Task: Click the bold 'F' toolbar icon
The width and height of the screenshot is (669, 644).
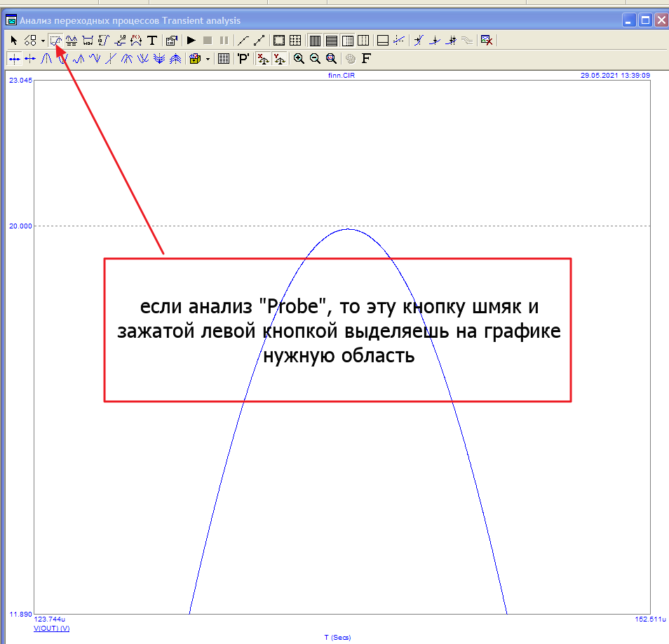Action: tap(366, 60)
